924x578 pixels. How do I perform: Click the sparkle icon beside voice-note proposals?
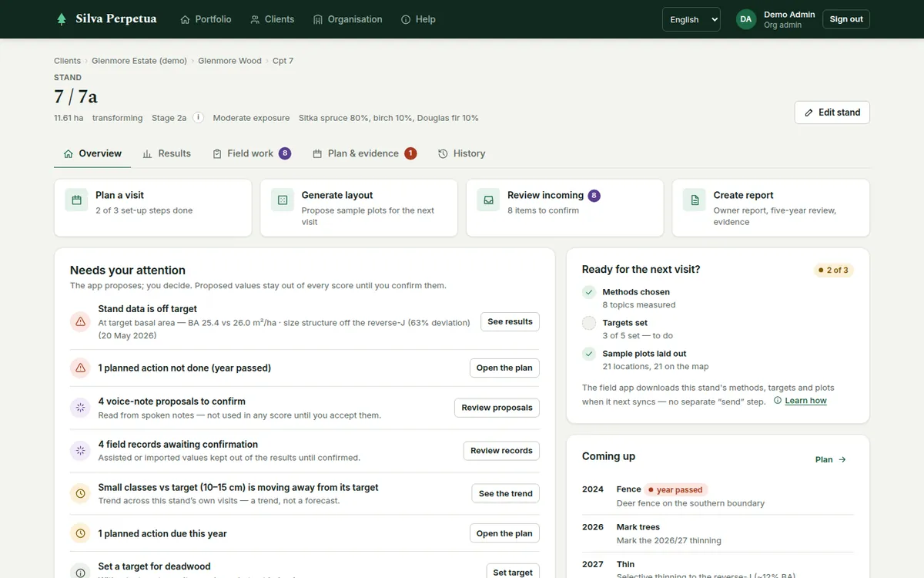click(x=80, y=408)
